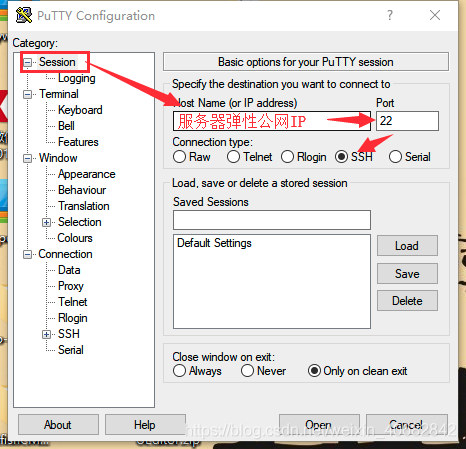
Task: Open the Behaviour category
Action: [82, 190]
